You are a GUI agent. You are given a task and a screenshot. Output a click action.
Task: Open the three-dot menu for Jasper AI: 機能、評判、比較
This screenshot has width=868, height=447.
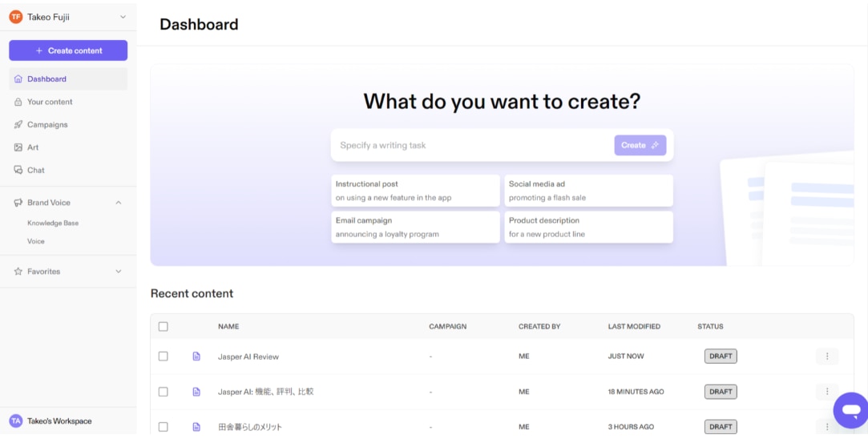(x=827, y=392)
